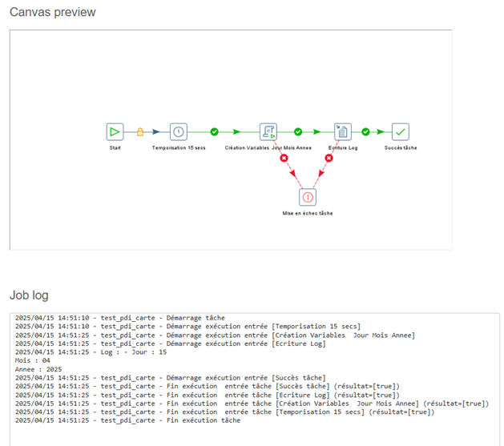Viewport: 504px width, 446px height.
Task: Click the Mise en échec tâche label
Action: (308, 213)
